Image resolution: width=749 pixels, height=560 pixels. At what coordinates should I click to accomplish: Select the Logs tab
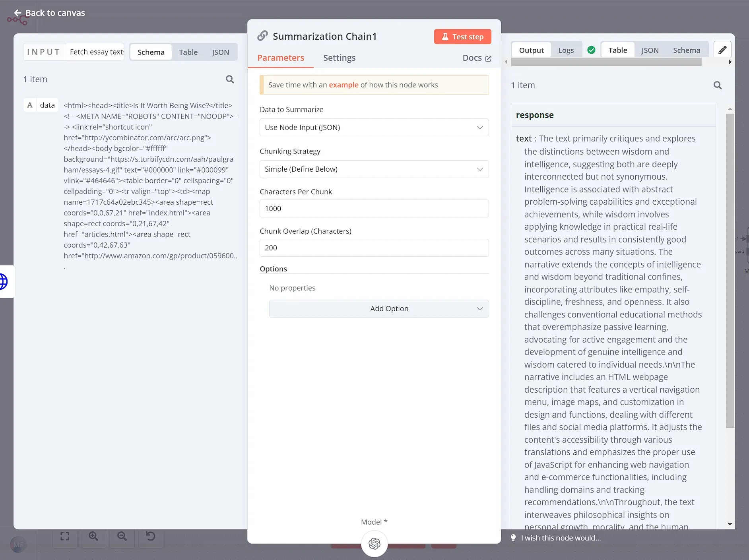point(565,50)
